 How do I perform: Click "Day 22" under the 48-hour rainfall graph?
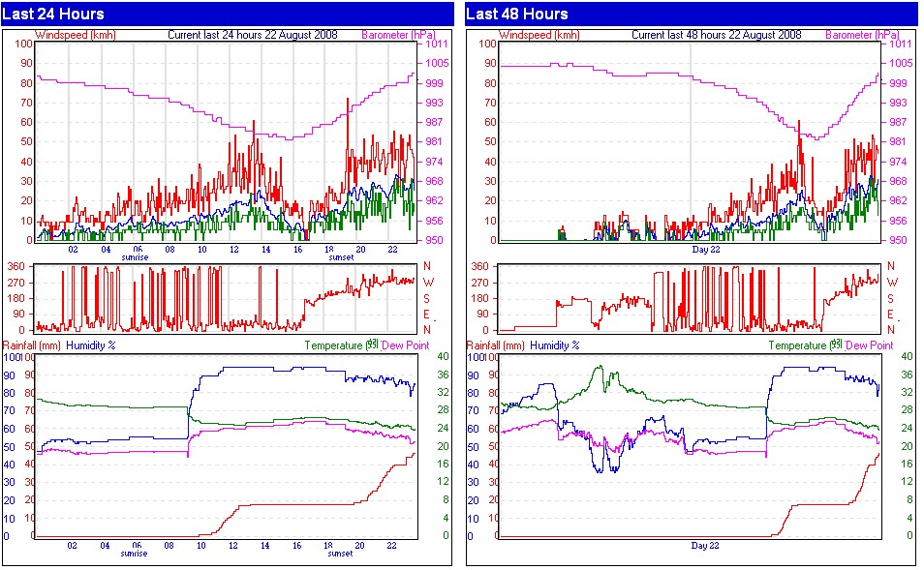[x=705, y=546]
